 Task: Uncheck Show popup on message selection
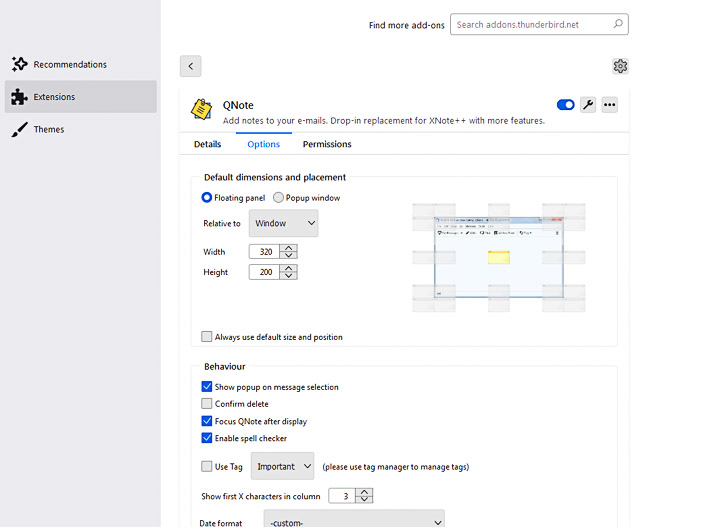tap(206, 386)
